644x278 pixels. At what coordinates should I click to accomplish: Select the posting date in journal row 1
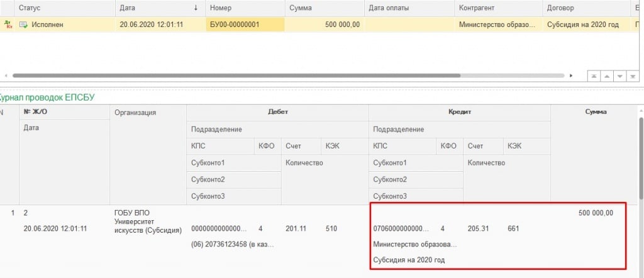(55, 229)
